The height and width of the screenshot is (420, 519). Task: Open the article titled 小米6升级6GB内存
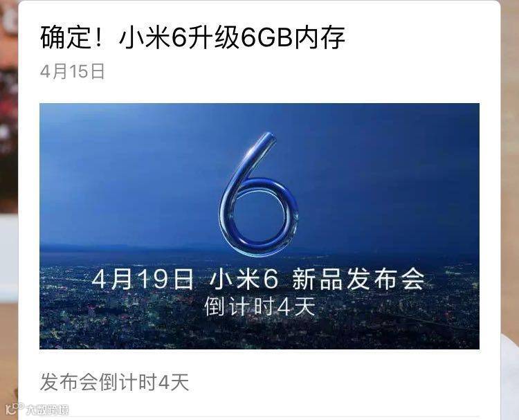[192, 37]
